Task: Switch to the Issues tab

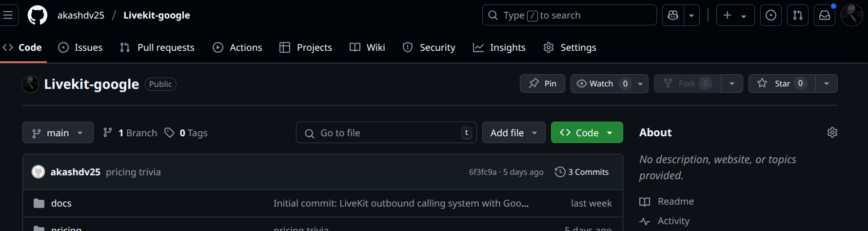Action: click(80, 47)
